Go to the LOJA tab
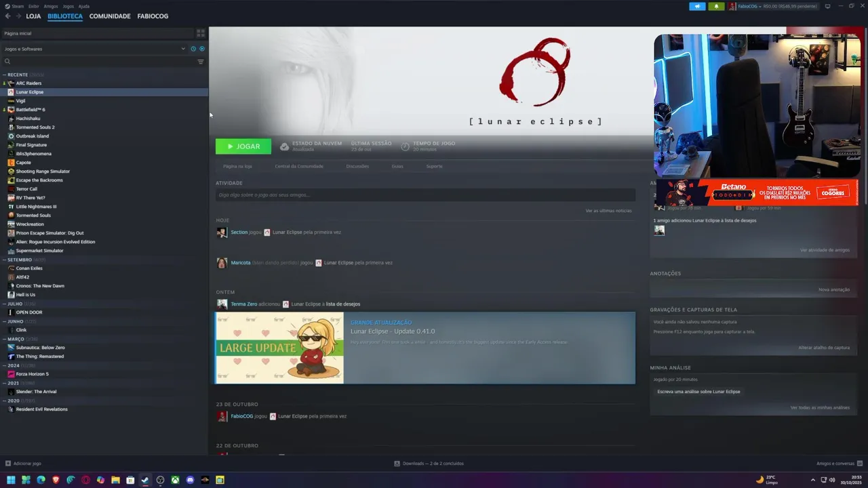This screenshot has width=868, height=488. (33, 16)
